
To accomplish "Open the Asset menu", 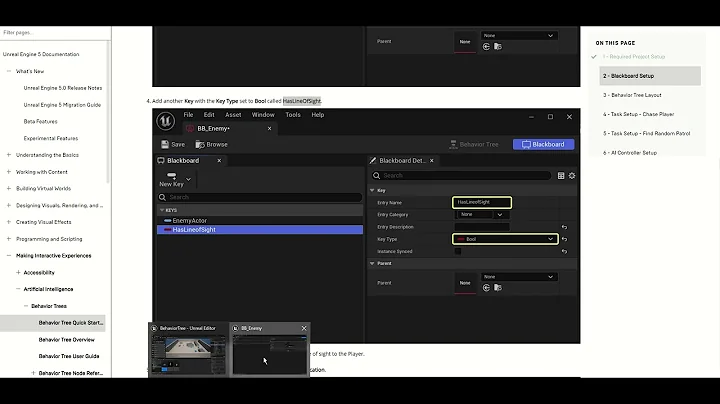I will tap(233, 115).
